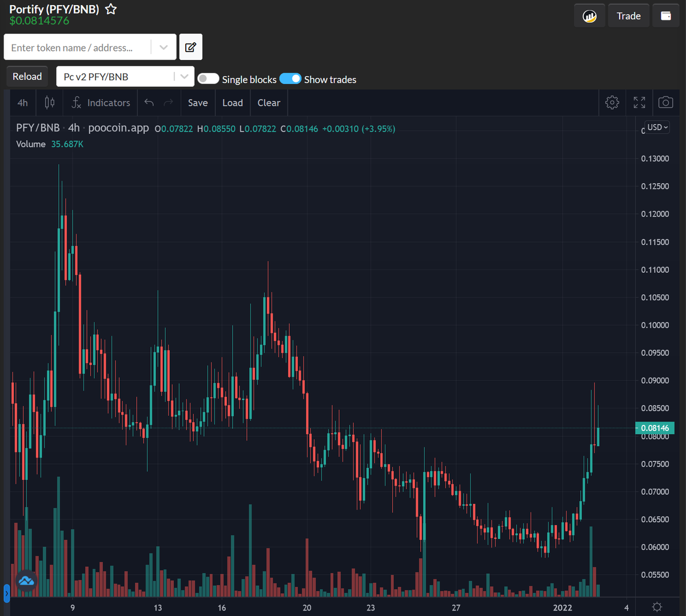Open candlestick chart style selector

pyautogui.click(x=50, y=103)
